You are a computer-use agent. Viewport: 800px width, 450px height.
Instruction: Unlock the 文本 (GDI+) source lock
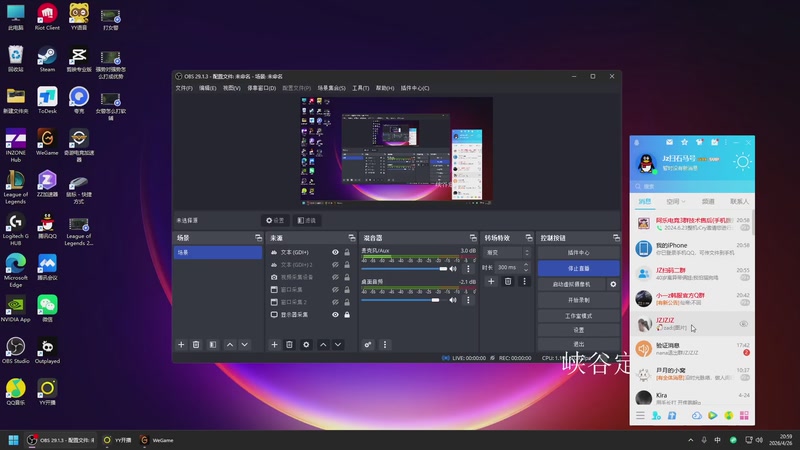347,252
